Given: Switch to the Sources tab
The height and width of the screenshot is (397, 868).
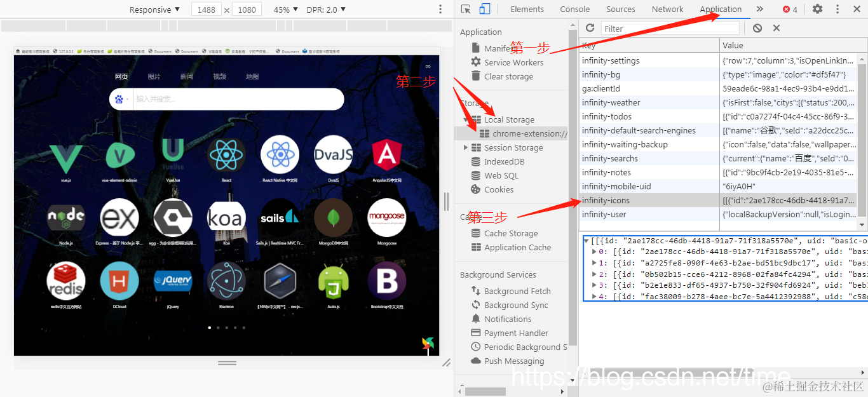Looking at the screenshot, I should click(x=621, y=9).
